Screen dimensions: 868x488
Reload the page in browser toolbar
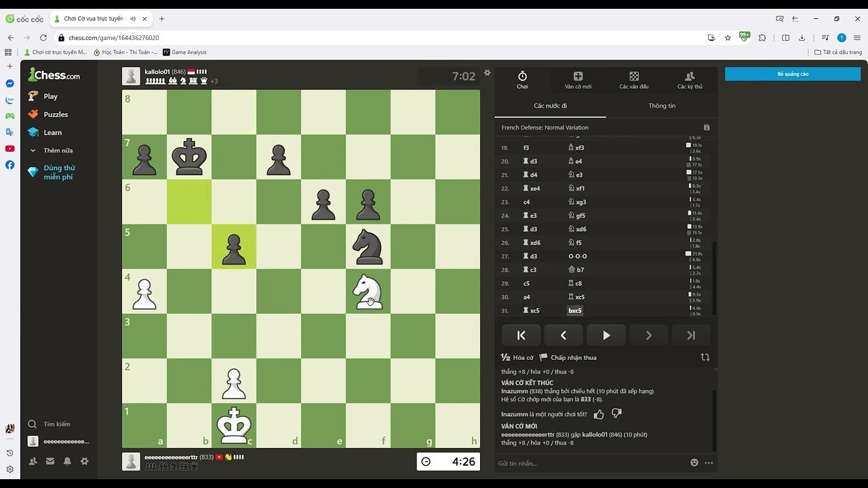[43, 38]
